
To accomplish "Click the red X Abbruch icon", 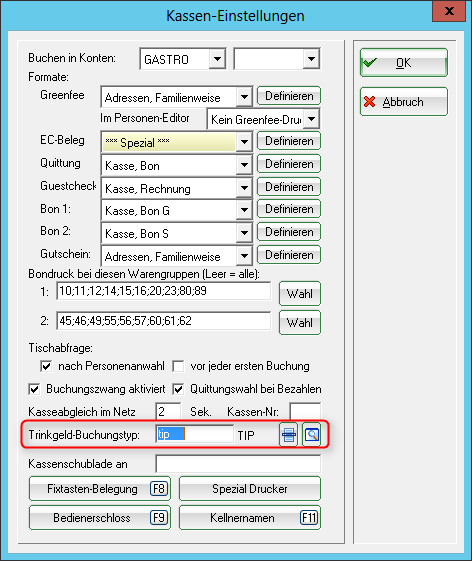I will pyautogui.click(x=370, y=102).
